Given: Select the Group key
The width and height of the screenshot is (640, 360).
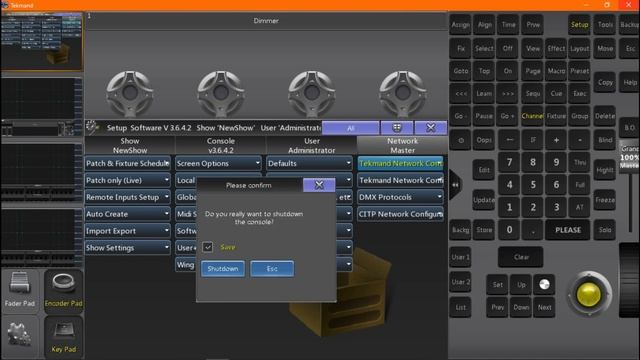Looking at the screenshot, I should 580,116.
